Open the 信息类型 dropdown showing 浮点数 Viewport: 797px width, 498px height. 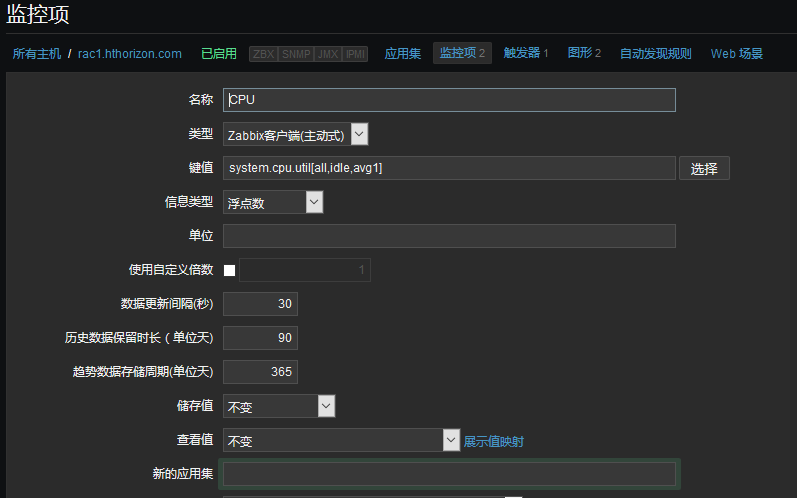click(273, 202)
